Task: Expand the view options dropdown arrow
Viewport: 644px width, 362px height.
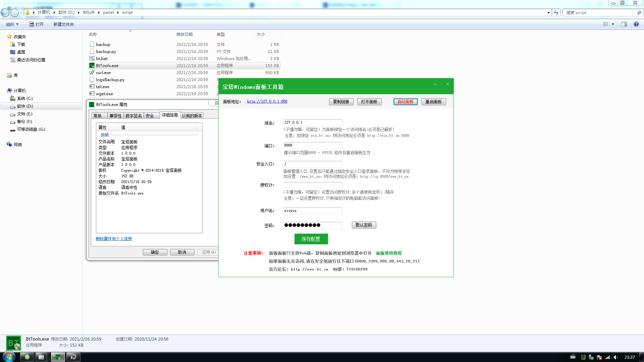Action: coord(613,24)
